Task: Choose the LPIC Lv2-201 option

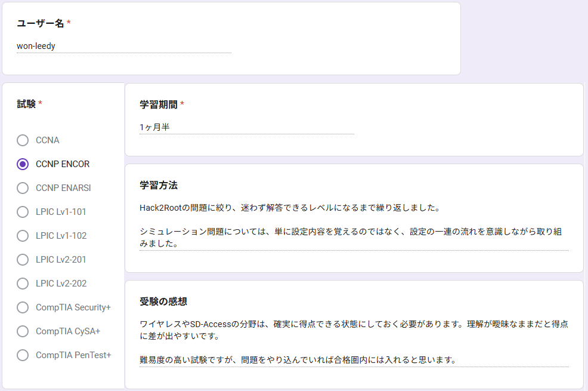Action: (x=23, y=260)
